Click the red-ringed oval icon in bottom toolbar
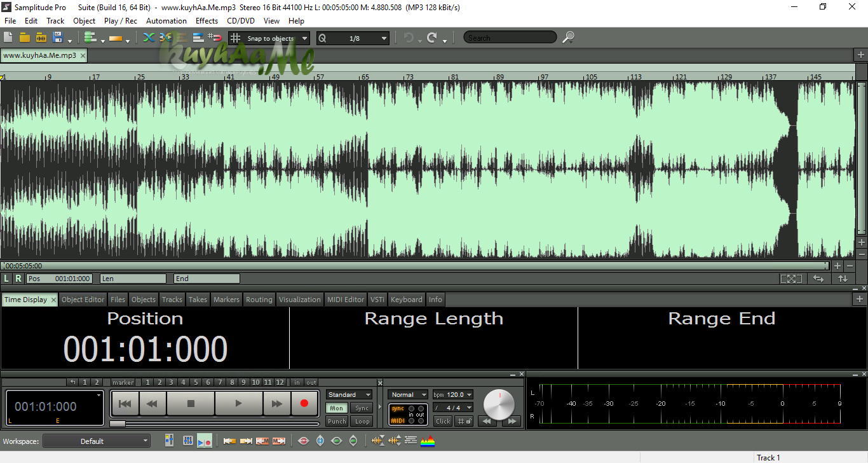868x463 pixels. [304, 441]
